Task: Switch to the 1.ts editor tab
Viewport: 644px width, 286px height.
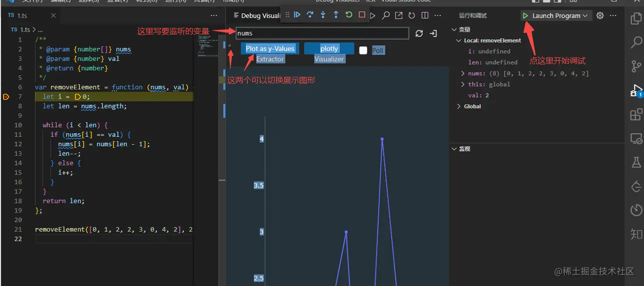Action: tap(22, 16)
